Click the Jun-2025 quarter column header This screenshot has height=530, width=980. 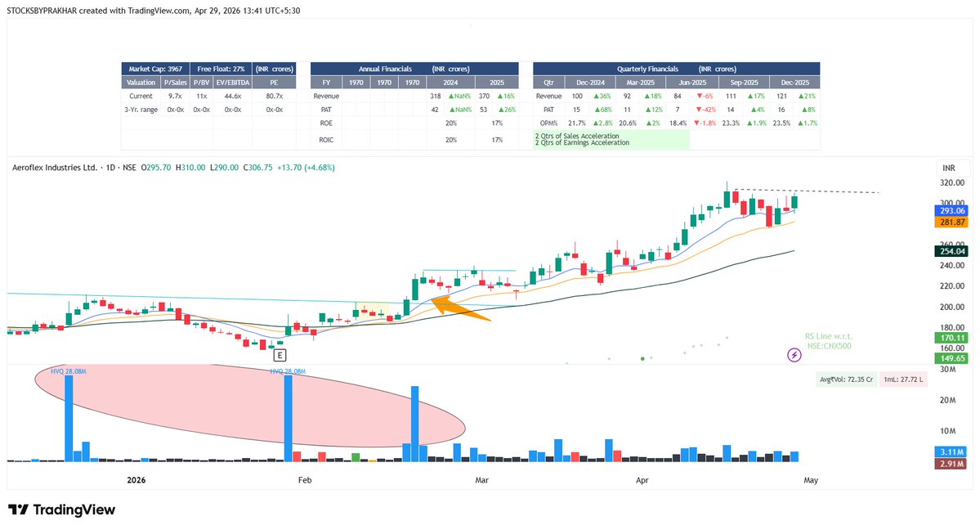(x=691, y=83)
